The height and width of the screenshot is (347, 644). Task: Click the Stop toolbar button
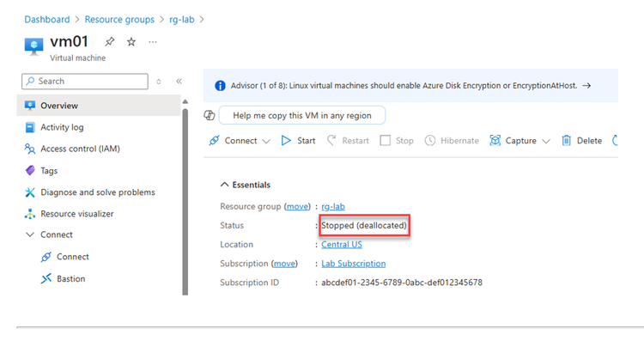point(397,141)
